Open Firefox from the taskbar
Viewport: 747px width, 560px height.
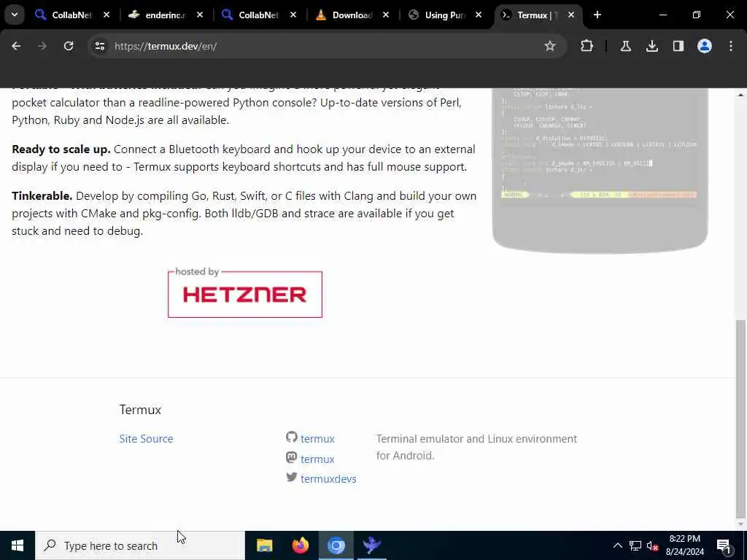pyautogui.click(x=300, y=545)
